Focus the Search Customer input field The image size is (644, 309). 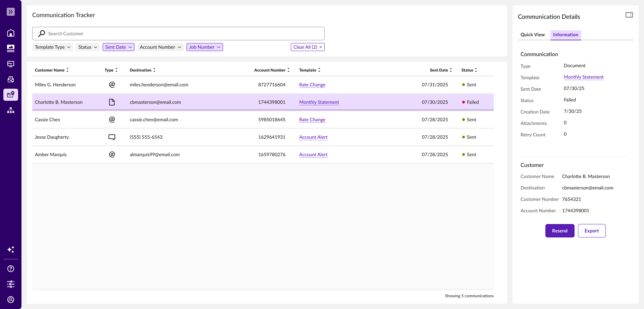(x=178, y=34)
